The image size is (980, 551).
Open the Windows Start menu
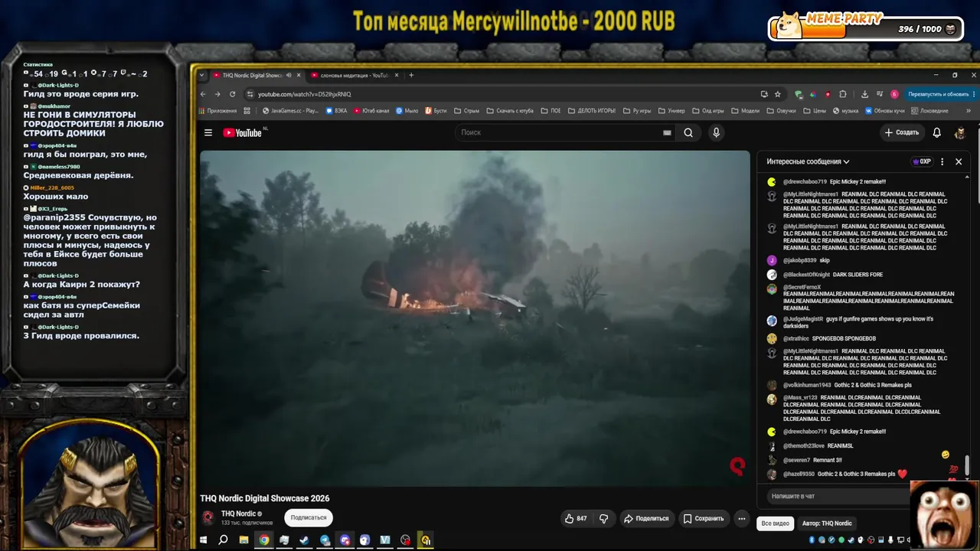[x=204, y=540]
